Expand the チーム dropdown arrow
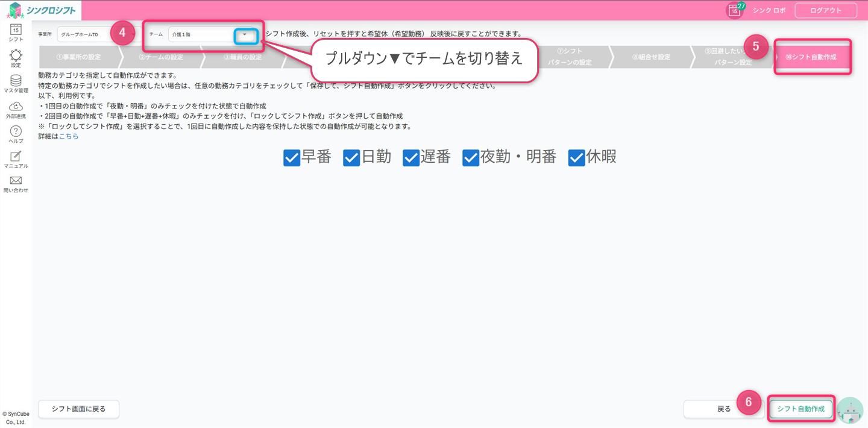The image size is (868, 428). coord(245,35)
